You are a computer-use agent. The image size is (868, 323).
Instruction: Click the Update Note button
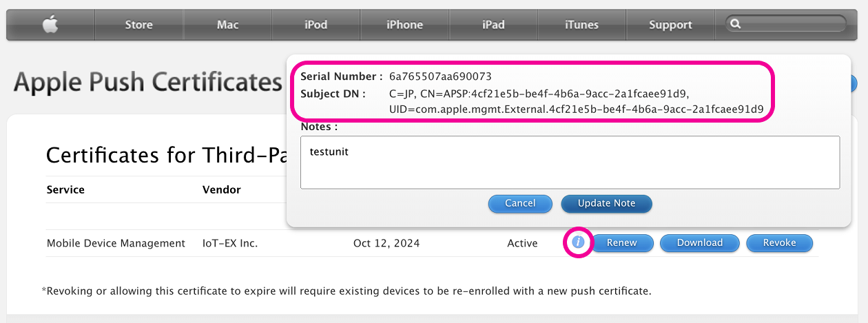tap(606, 203)
